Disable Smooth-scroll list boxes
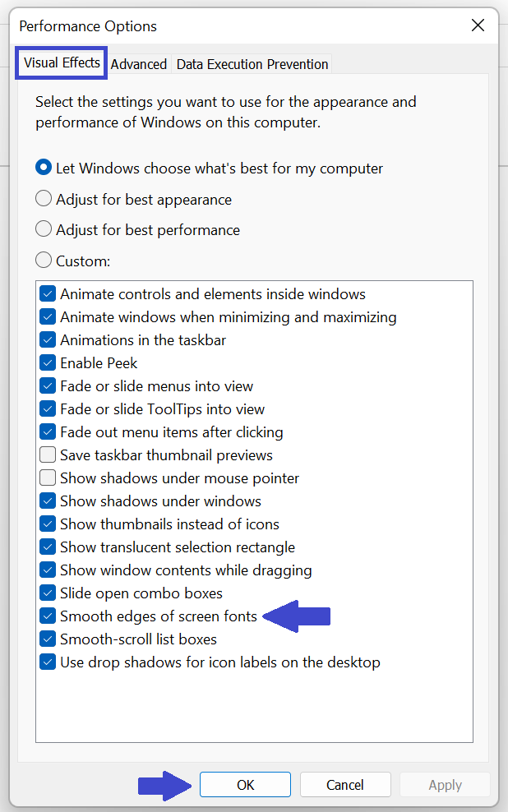Viewport: 508px width, 812px height. coord(47,639)
